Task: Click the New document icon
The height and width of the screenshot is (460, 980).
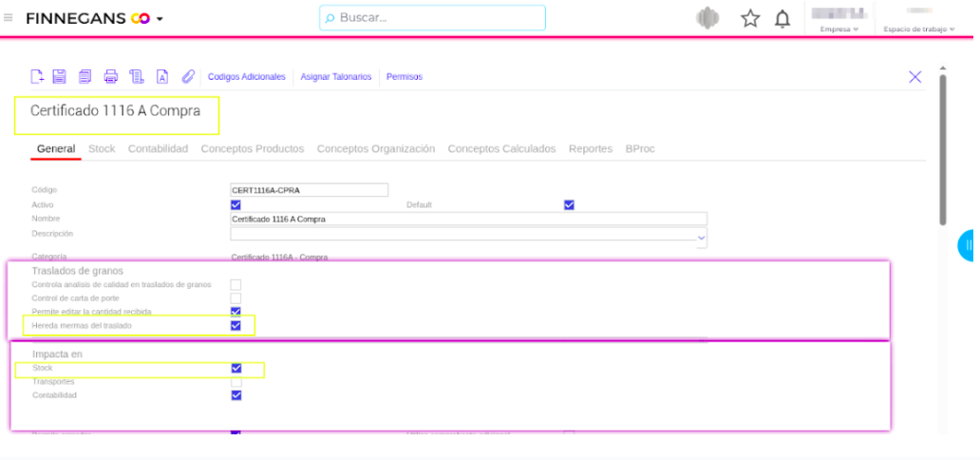Action: [37, 76]
